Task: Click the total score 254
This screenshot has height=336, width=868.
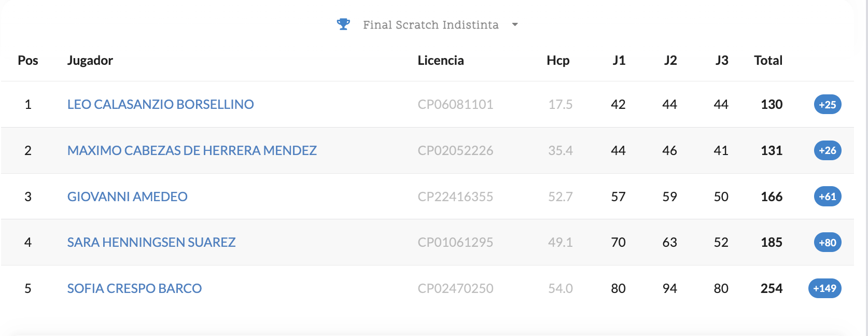Action: tap(772, 288)
